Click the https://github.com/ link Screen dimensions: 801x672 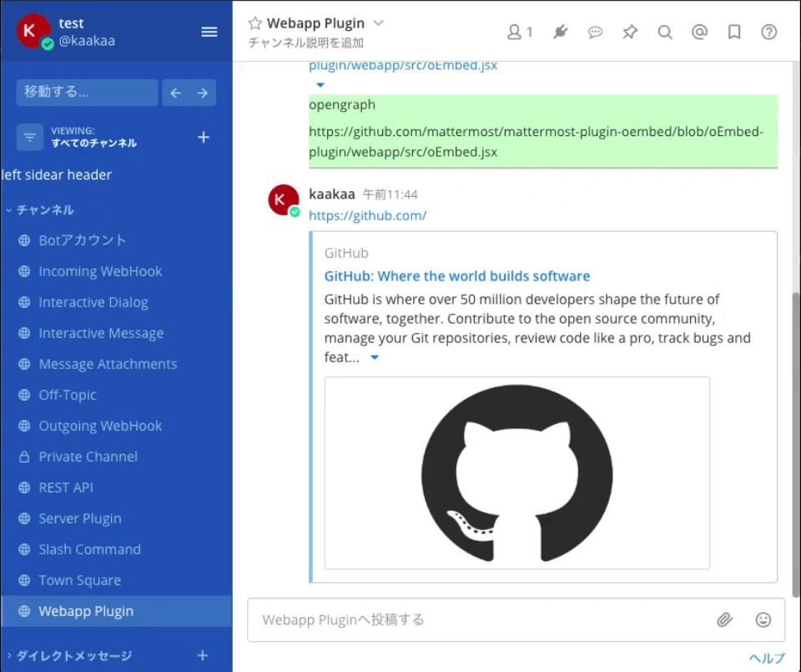[367, 215]
